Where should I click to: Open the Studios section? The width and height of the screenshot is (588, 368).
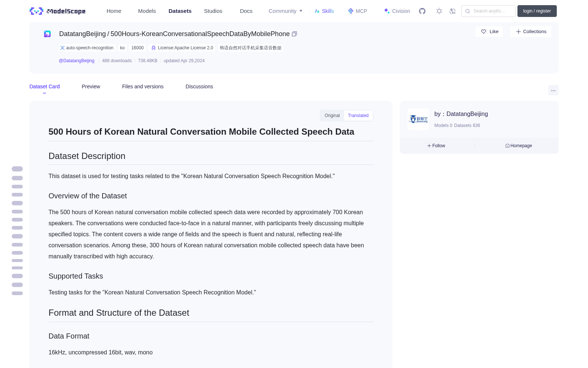pyautogui.click(x=213, y=11)
